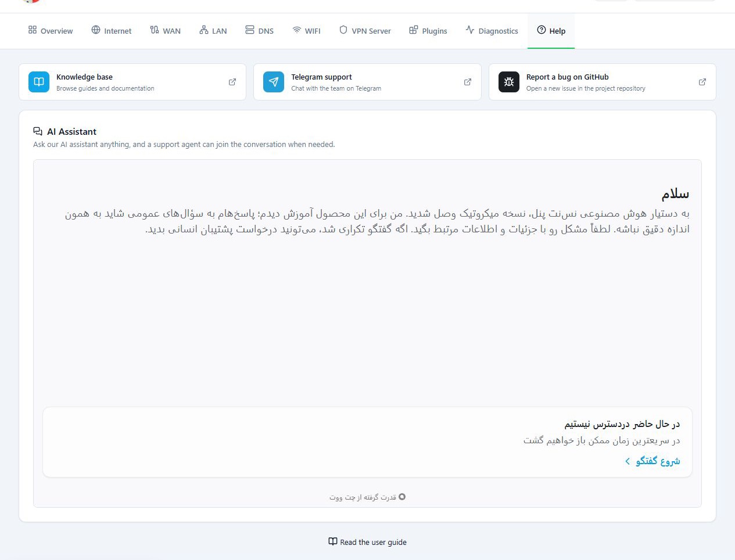This screenshot has height=560, width=735.
Task: Open the VPN Server tab
Action: (x=365, y=31)
